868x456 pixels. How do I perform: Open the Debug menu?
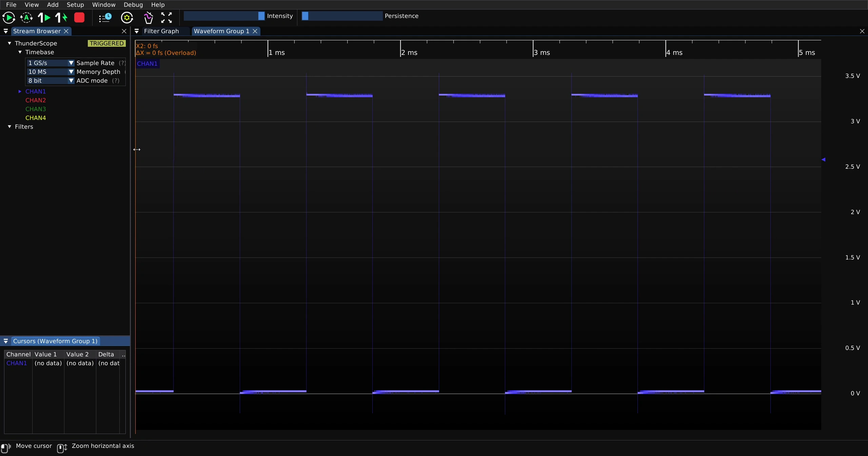pos(133,5)
